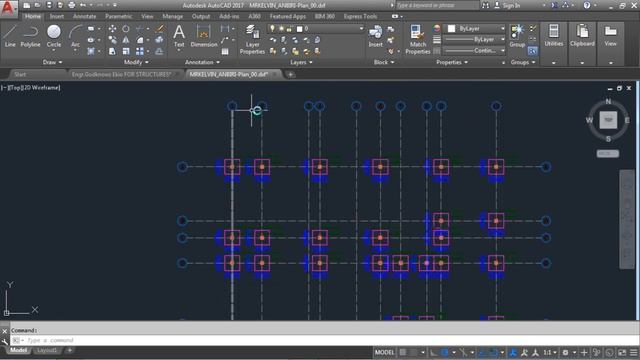This screenshot has height=360, width=640.
Task: Switch to the Insert ribbon tab
Action: click(x=57, y=16)
